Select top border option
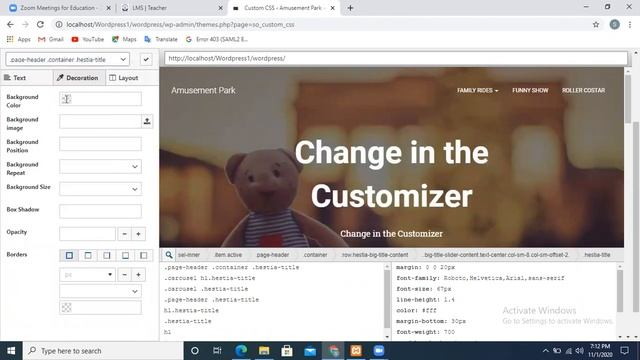This screenshot has height=360, width=640. click(x=88, y=256)
